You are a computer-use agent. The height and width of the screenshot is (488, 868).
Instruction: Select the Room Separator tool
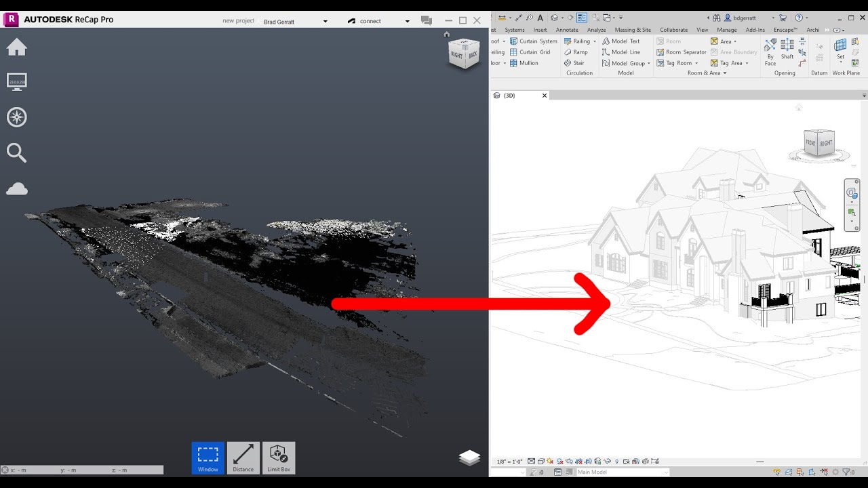(682, 52)
